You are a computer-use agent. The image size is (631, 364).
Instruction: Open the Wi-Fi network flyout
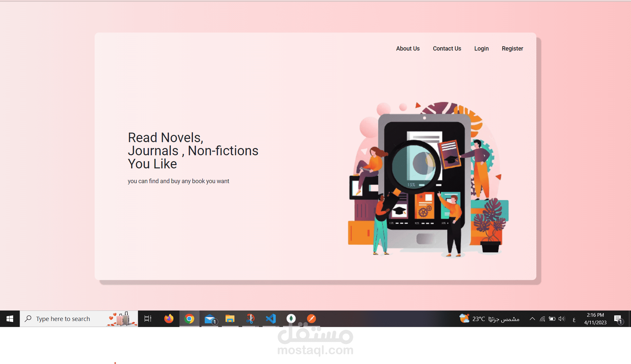[542, 319]
